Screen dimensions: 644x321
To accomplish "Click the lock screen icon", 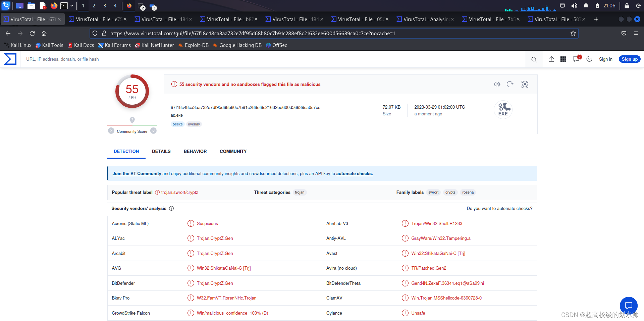I will tap(627, 6).
